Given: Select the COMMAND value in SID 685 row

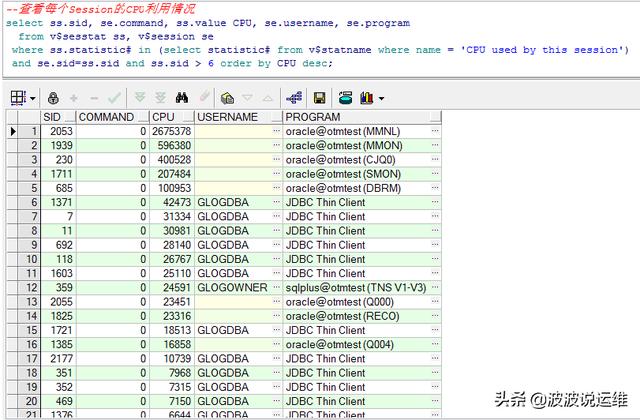Looking at the screenshot, I should coord(113,189).
